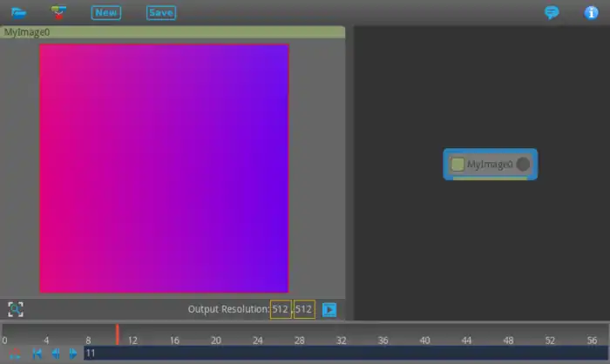Click the output resolution width field

[x=281, y=309]
